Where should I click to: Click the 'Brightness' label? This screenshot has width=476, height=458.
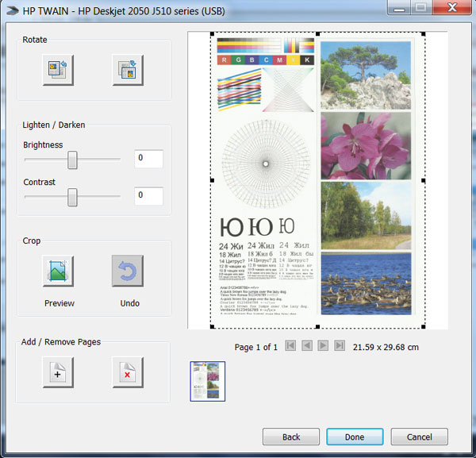(43, 145)
